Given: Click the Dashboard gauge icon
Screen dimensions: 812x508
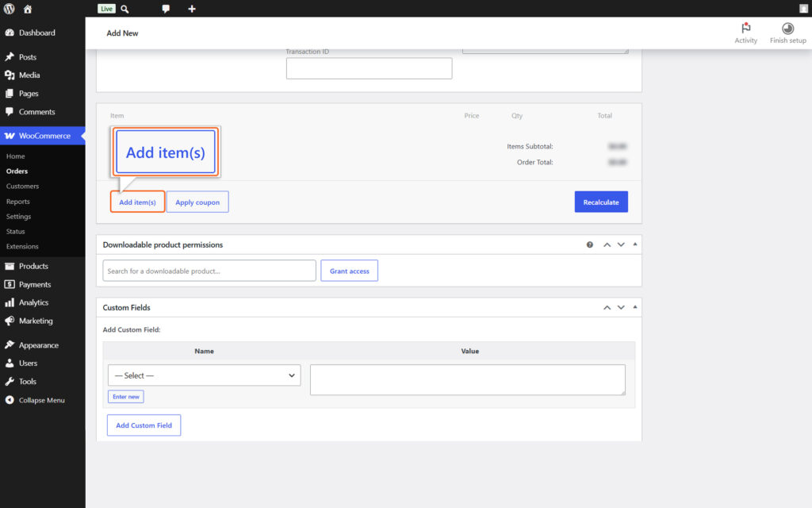Looking at the screenshot, I should [x=10, y=33].
